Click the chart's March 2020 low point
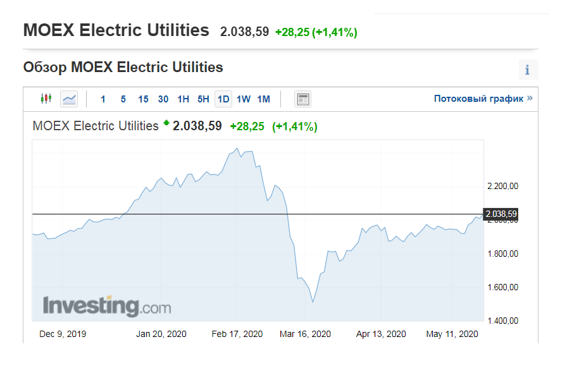The width and height of the screenshot is (572, 392). click(x=313, y=302)
